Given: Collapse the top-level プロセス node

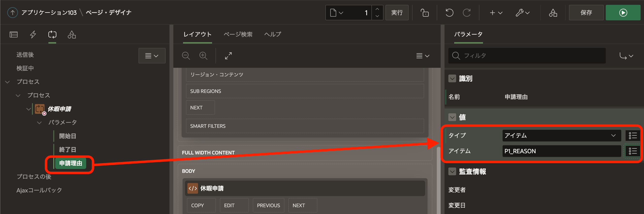Looking at the screenshot, I should (x=8, y=82).
